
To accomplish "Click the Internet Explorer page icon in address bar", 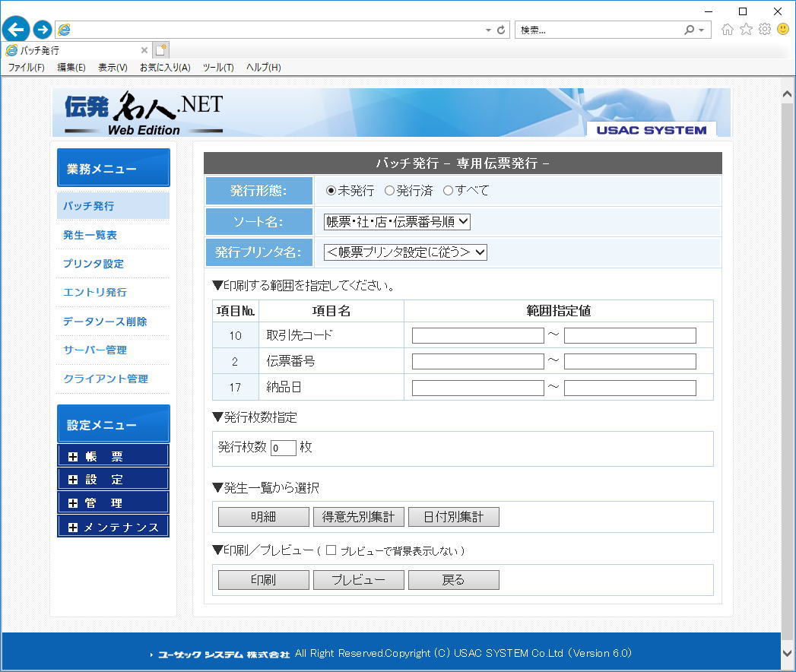I will pyautogui.click(x=64, y=30).
